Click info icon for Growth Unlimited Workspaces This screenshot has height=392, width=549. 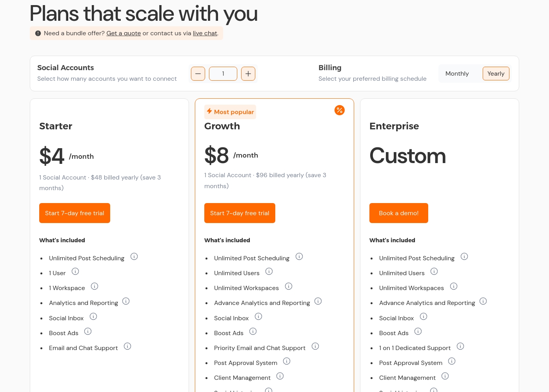289,286
